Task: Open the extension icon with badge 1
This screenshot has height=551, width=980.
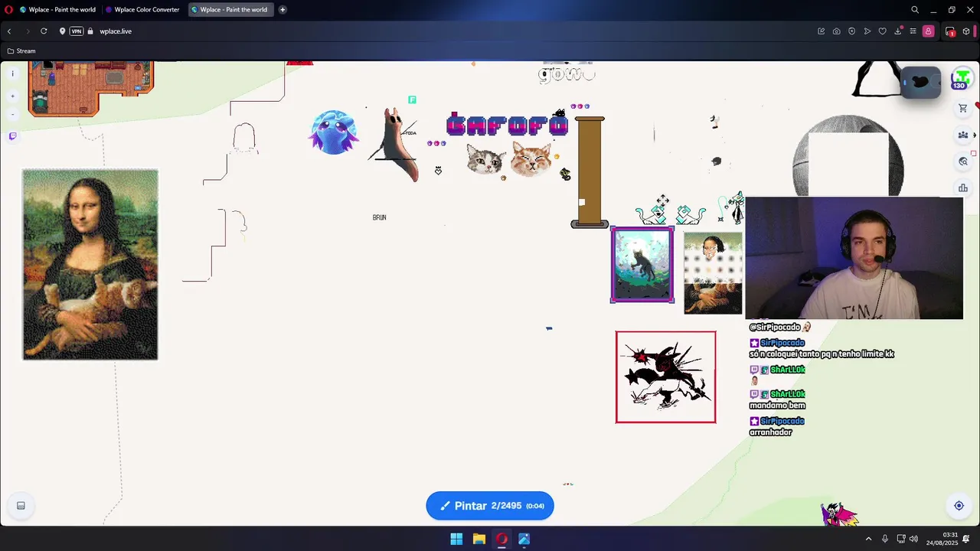Action: coord(950,31)
